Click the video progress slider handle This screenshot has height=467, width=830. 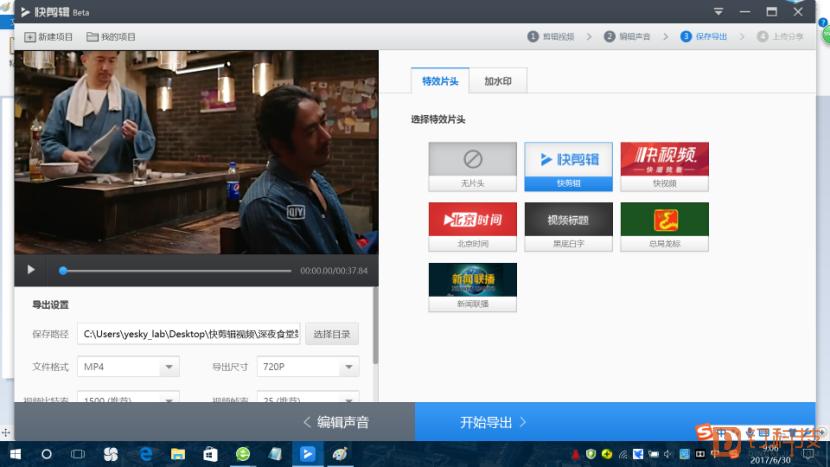[63, 271]
